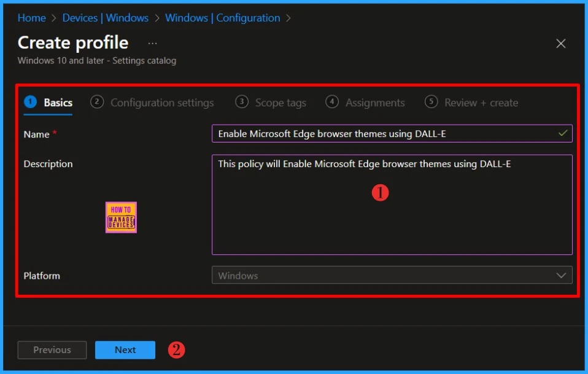The height and width of the screenshot is (374, 588).
Task: Click the Name field label
Action: [36, 134]
